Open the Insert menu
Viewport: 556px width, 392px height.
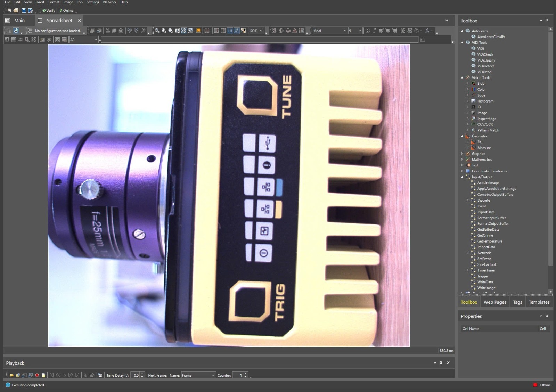tap(40, 2)
